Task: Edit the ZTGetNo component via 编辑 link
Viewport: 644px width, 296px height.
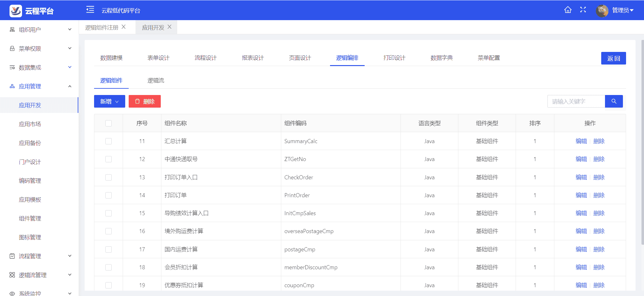Action: (x=581, y=159)
